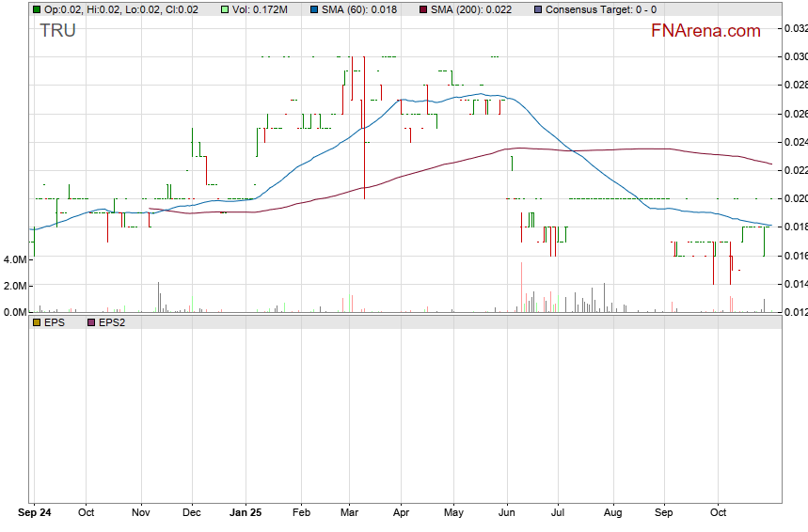Click the Vol: 0.172M legend text

pyautogui.click(x=262, y=9)
